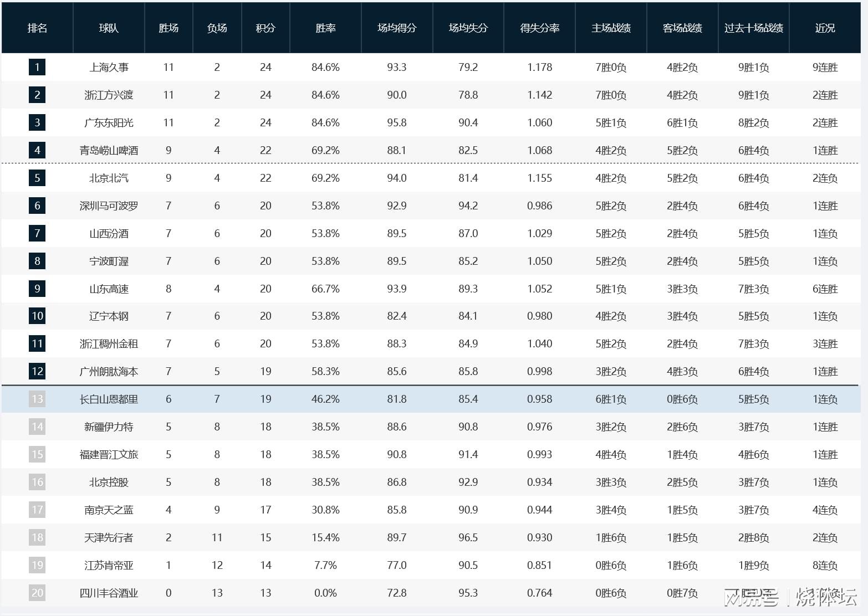
Task: Click the 网易号 watermark logo
Action: click(x=751, y=598)
